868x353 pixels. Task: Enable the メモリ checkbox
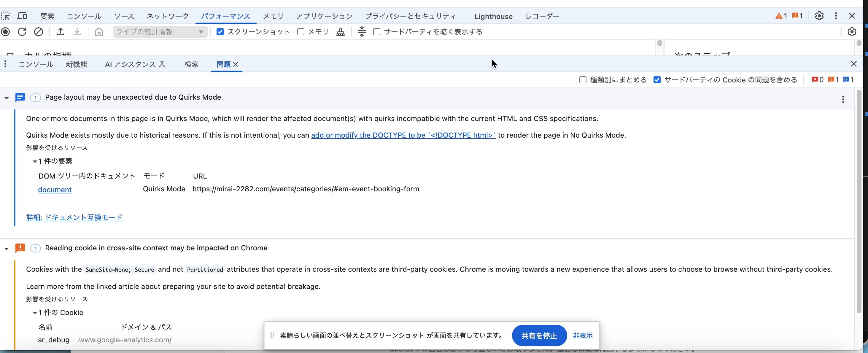pos(301,32)
